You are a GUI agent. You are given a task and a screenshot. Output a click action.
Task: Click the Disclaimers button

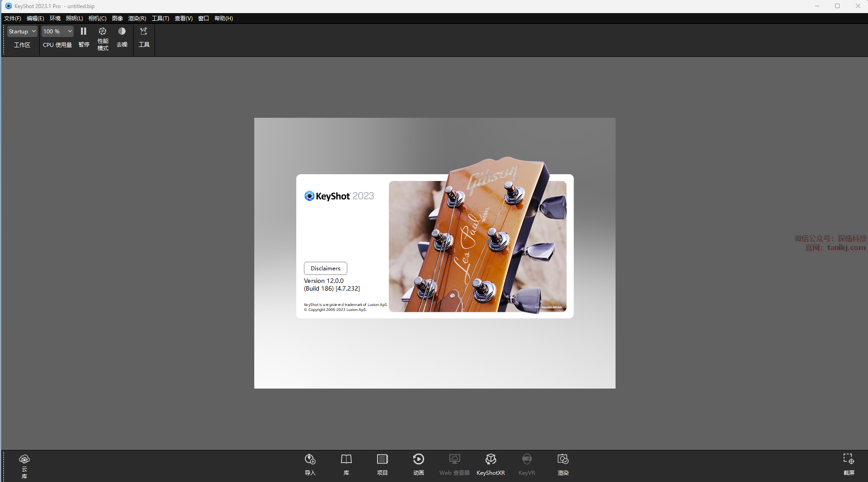[x=325, y=268]
